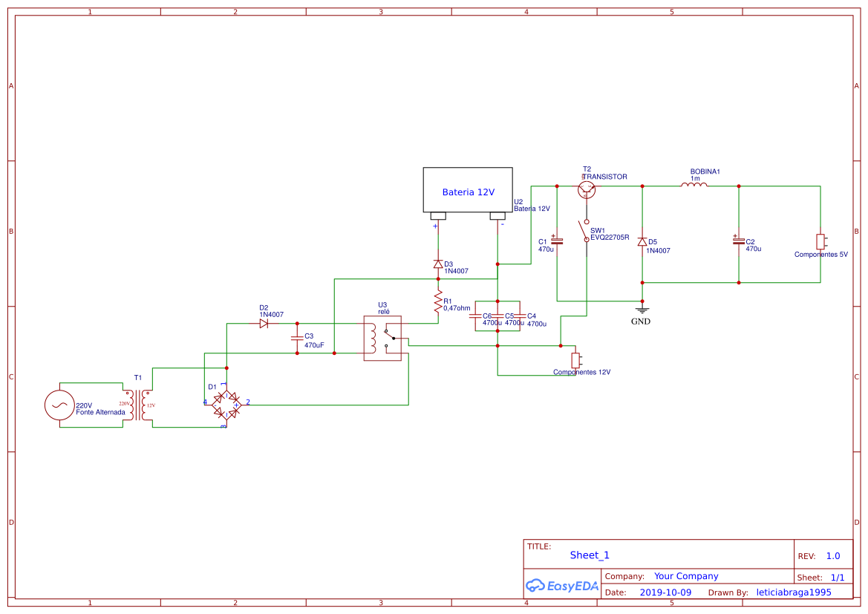Image resolution: width=868 pixels, height=614 pixels.
Task: Select transistor T2 symbol
Action: 587,190
